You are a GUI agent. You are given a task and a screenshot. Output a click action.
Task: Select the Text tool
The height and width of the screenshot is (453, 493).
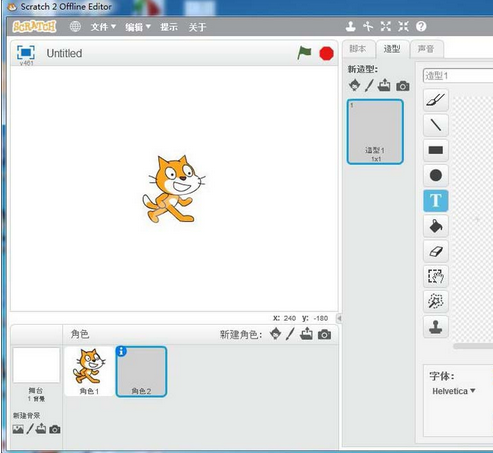point(436,201)
